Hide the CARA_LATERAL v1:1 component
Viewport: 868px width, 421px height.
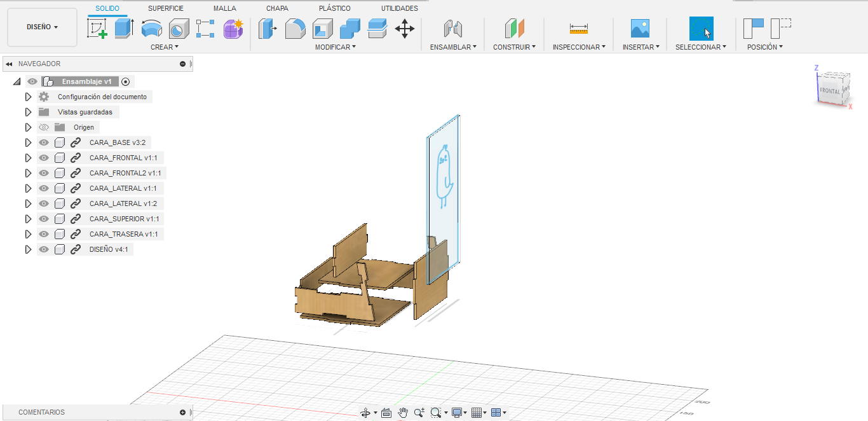(x=44, y=188)
